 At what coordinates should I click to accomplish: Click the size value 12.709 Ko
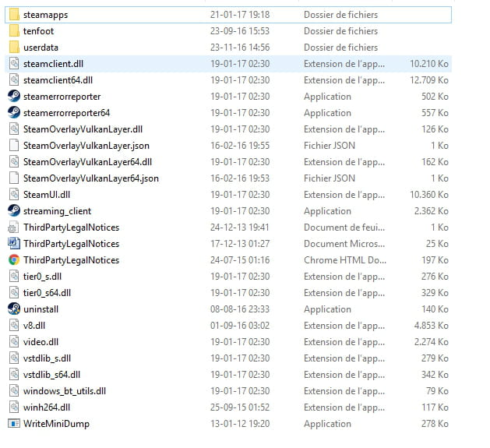429,80
